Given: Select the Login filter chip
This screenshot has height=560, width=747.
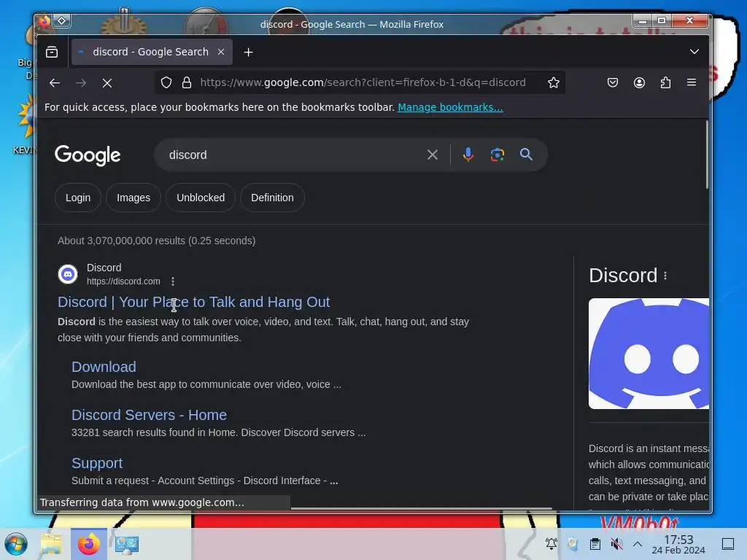Looking at the screenshot, I should click(77, 198).
